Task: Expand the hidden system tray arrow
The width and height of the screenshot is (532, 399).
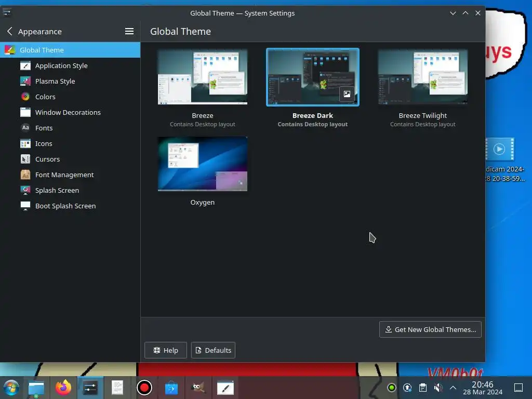Action: 453,388
